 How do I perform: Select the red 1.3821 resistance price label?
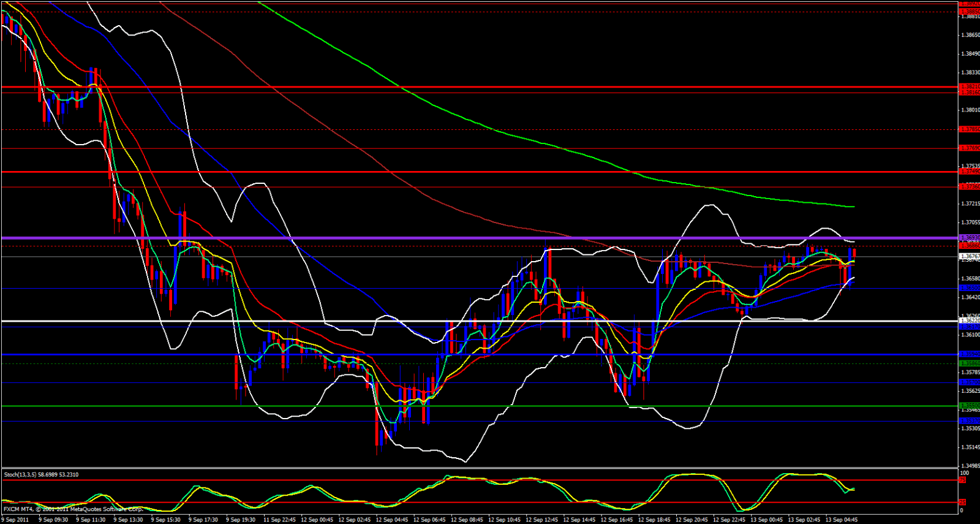click(x=969, y=87)
